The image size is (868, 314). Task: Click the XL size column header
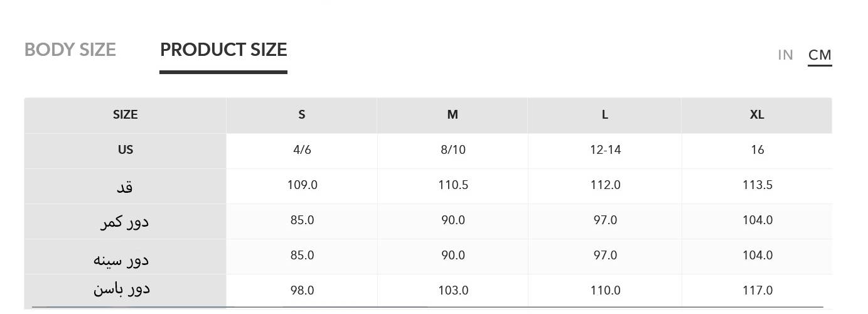coord(757,115)
